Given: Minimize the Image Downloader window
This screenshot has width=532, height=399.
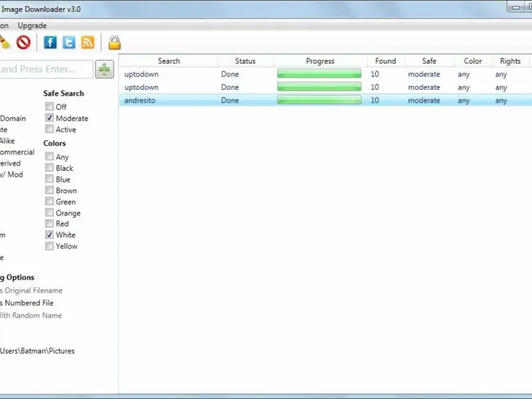Looking at the screenshot, I should (x=516, y=7).
